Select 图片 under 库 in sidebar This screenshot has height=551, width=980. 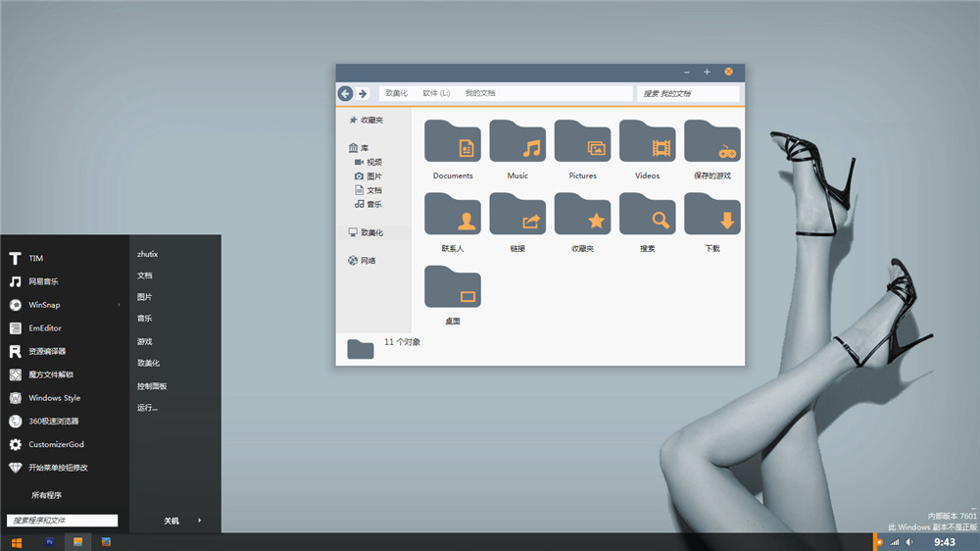coord(373,176)
